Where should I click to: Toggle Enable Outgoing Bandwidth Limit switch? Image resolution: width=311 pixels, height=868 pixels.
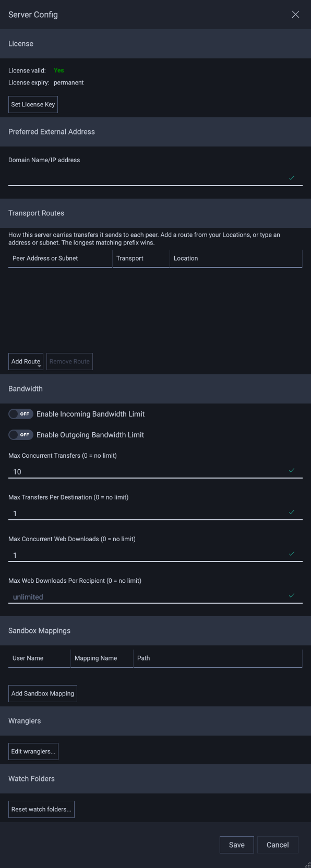[21, 435]
